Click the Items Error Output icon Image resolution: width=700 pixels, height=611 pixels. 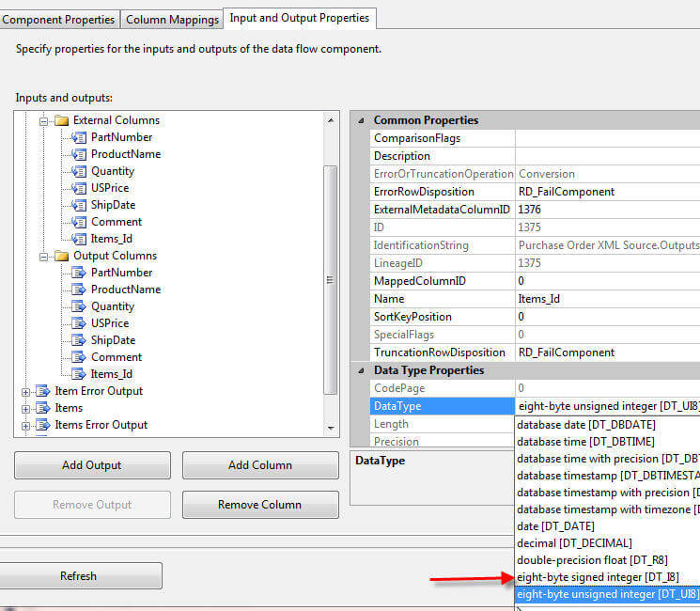coord(42,425)
